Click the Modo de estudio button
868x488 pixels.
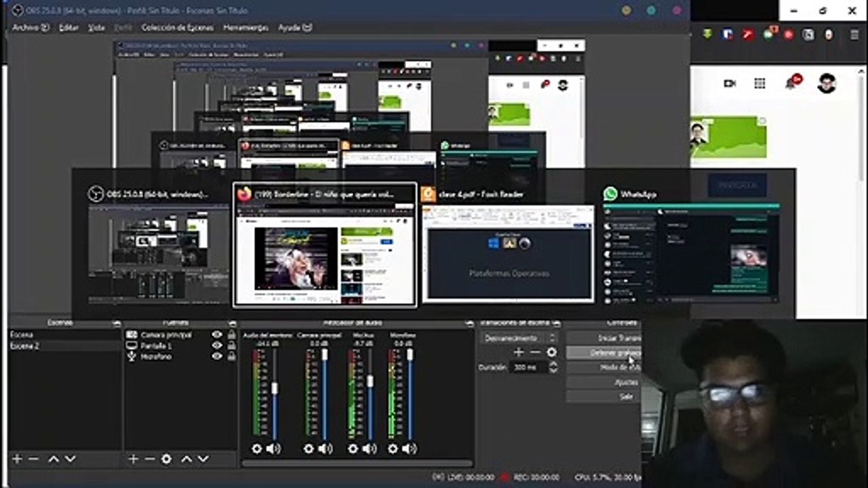click(604, 367)
